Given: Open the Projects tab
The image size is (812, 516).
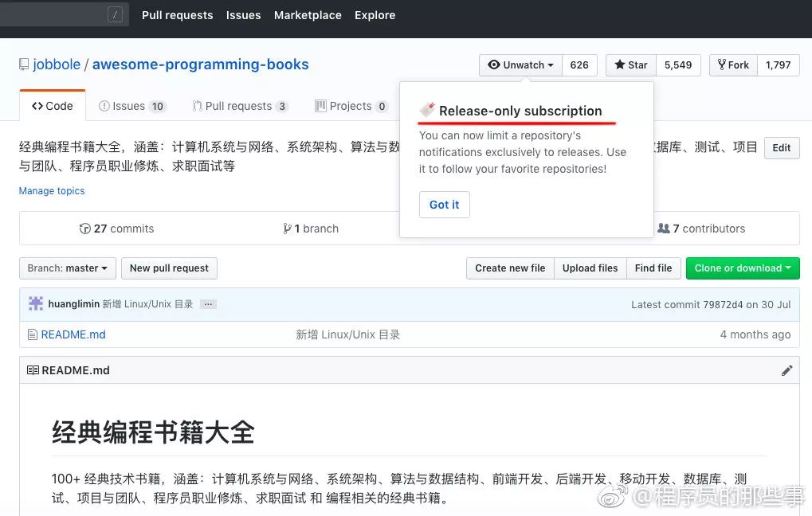Looking at the screenshot, I should coord(351,106).
